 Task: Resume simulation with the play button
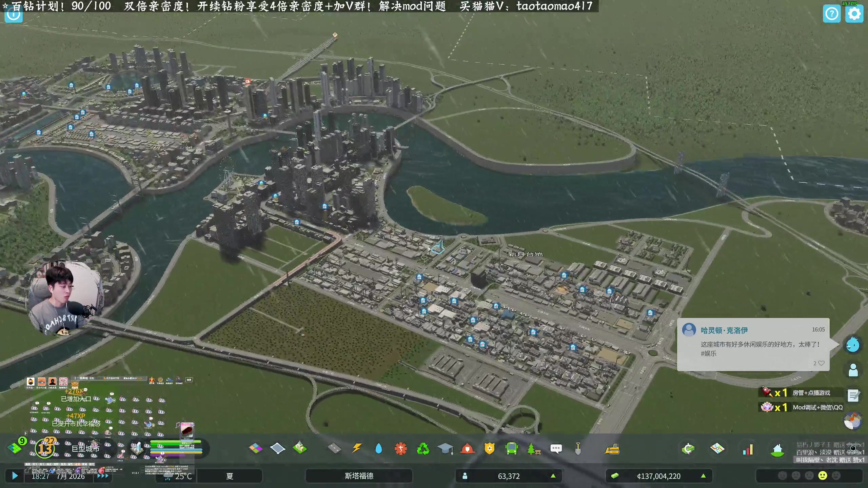(x=15, y=476)
